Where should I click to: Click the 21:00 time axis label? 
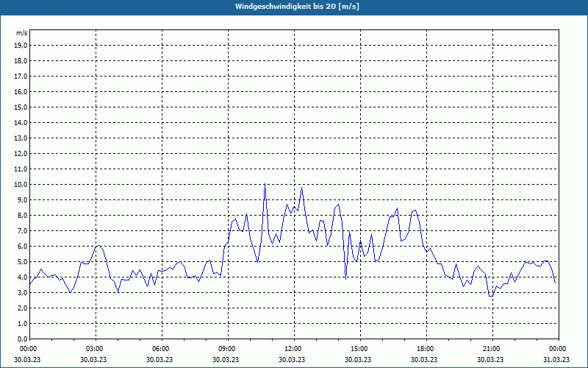(492, 349)
